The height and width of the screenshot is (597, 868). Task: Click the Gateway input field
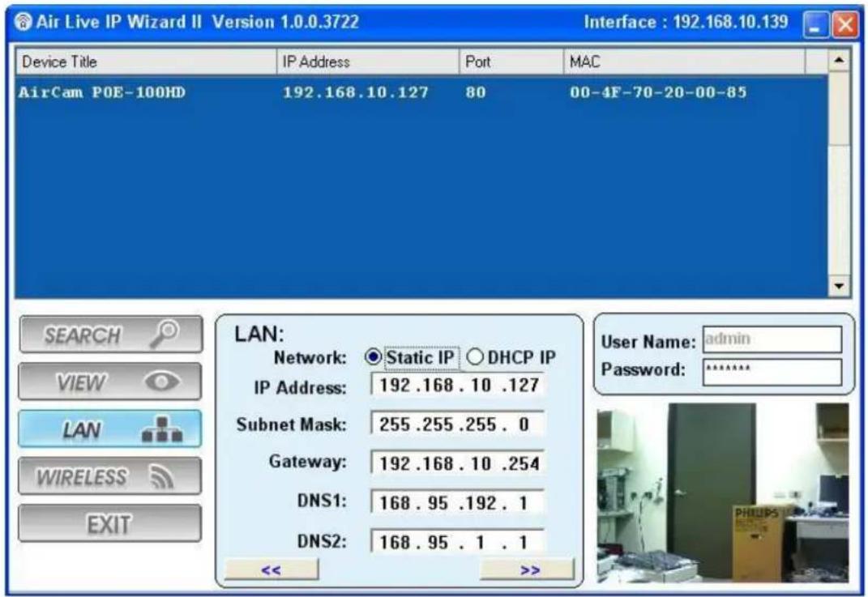click(457, 463)
